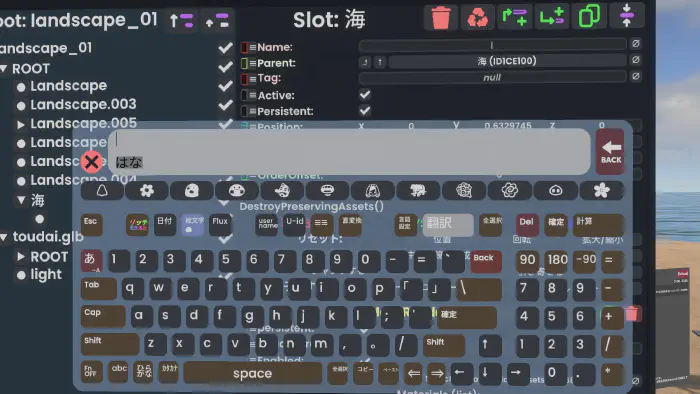
Task: Collapse the ROOT node under landscape_01
Action: pyautogui.click(x=4, y=69)
